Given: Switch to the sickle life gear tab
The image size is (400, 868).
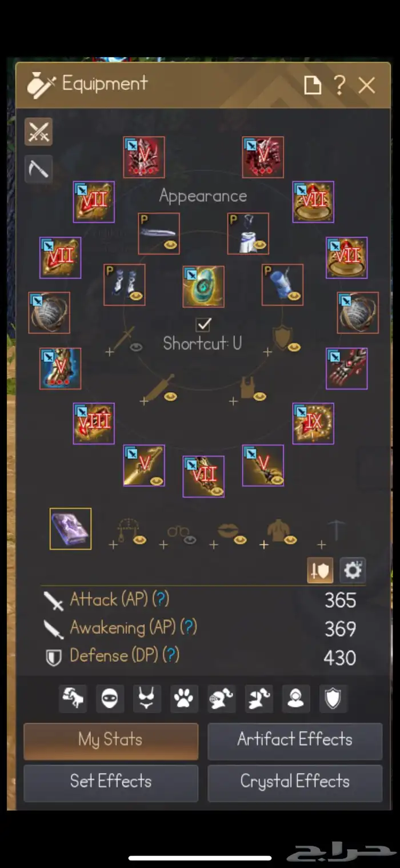Looking at the screenshot, I should [x=38, y=169].
